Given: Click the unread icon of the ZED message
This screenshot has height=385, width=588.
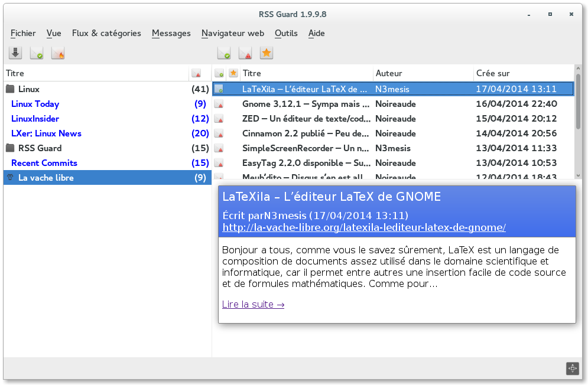Looking at the screenshot, I should tap(219, 119).
